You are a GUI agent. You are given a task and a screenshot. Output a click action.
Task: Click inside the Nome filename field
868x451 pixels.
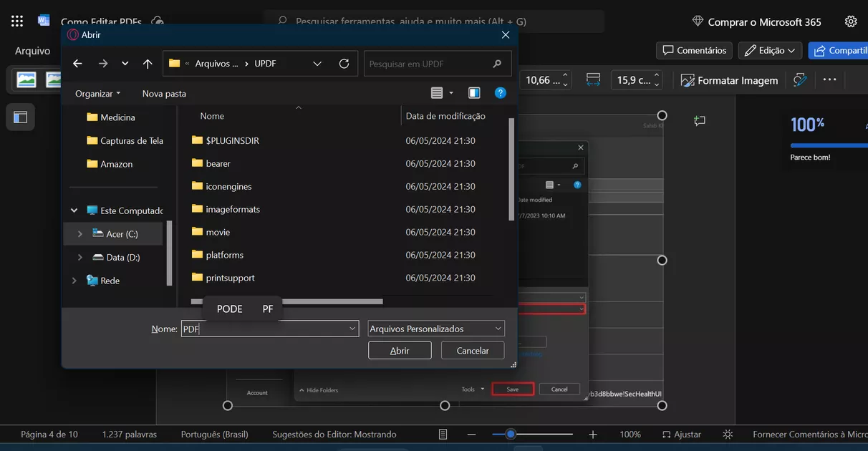pyautogui.click(x=265, y=328)
